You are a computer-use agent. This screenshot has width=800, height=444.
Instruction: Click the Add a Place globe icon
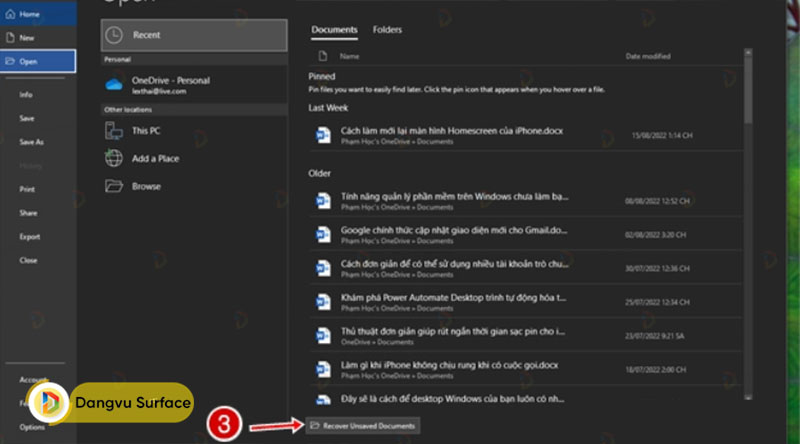pyautogui.click(x=114, y=159)
